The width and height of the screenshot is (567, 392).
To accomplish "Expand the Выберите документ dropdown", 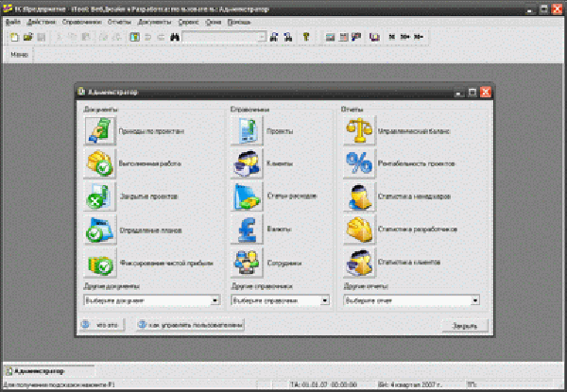I will 215,300.
